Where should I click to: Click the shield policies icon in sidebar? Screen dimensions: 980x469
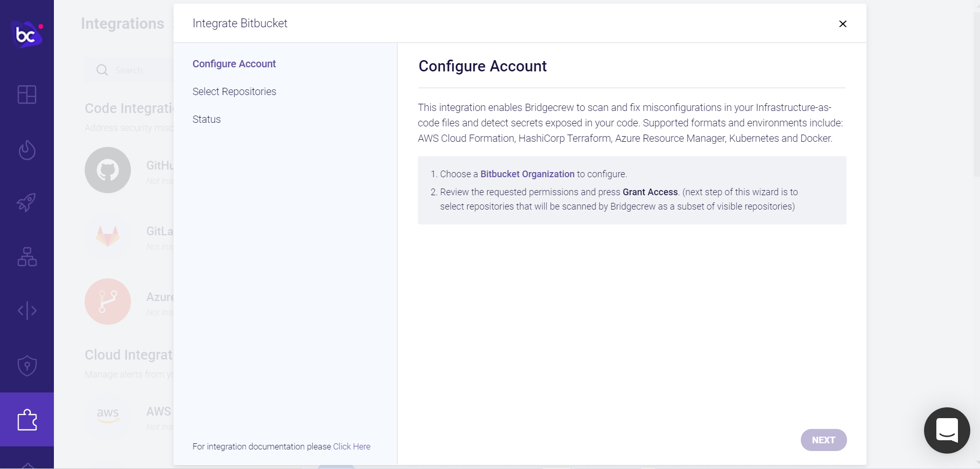click(27, 366)
